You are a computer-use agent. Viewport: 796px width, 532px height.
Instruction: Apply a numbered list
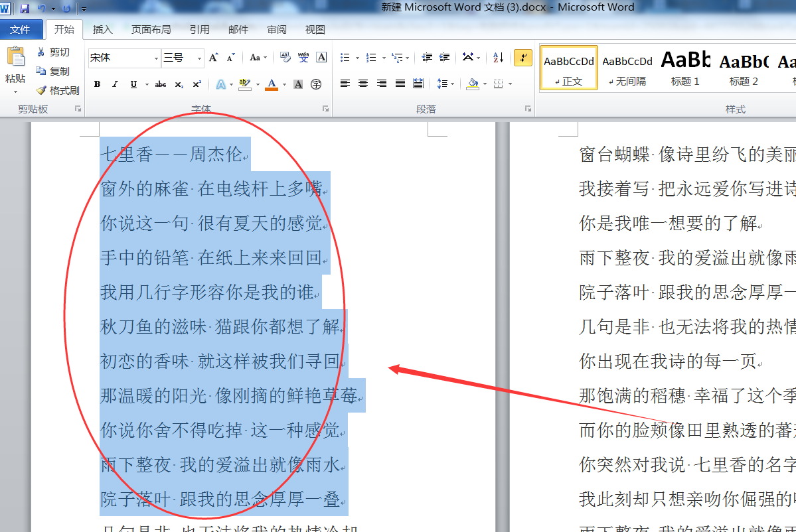pyautogui.click(x=372, y=58)
